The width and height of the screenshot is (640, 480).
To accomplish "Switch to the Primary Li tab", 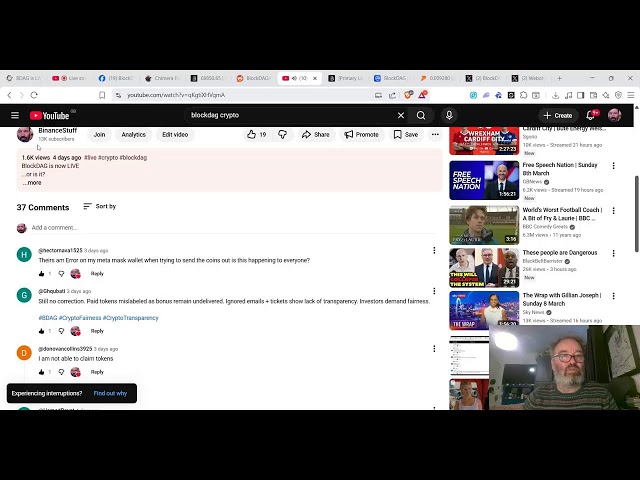I will pyautogui.click(x=346, y=78).
